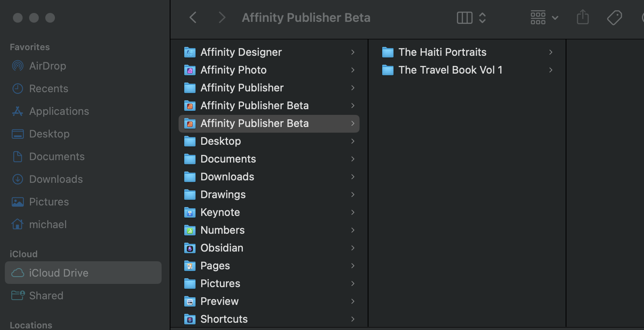Click the Favorites section header
The height and width of the screenshot is (330, 644).
click(x=30, y=47)
